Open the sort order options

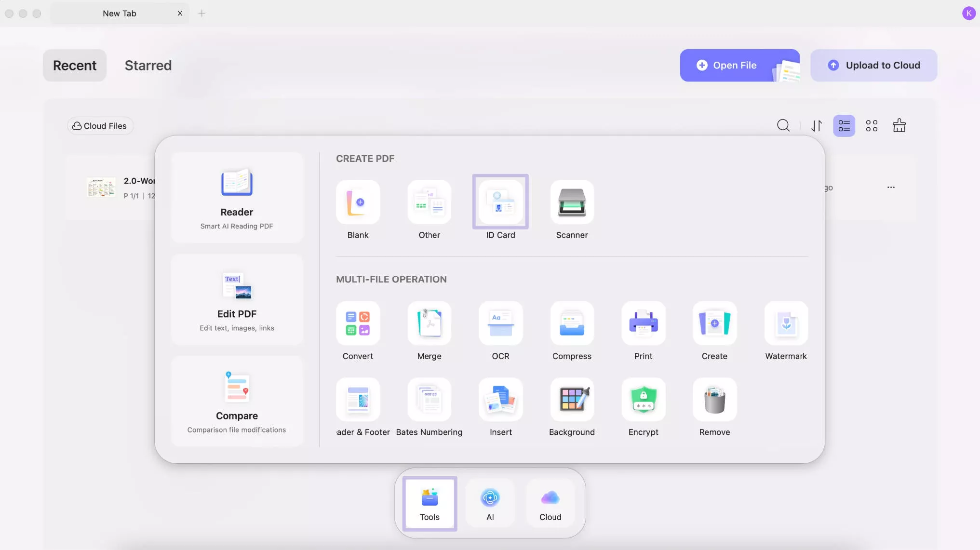pos(817,126)
